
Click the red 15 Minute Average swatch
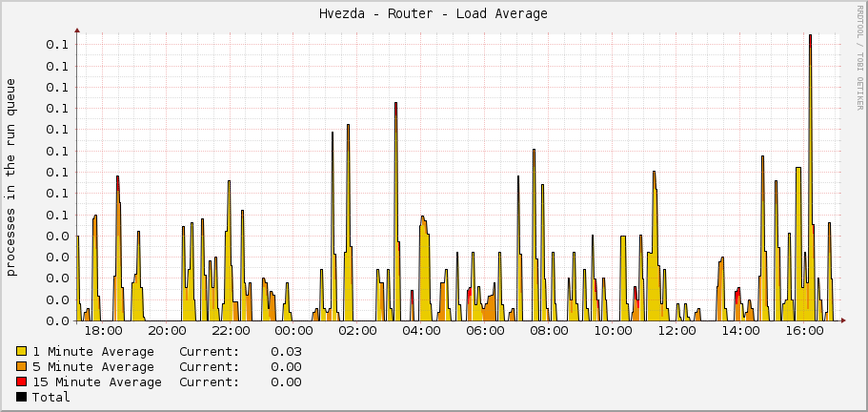21,382
